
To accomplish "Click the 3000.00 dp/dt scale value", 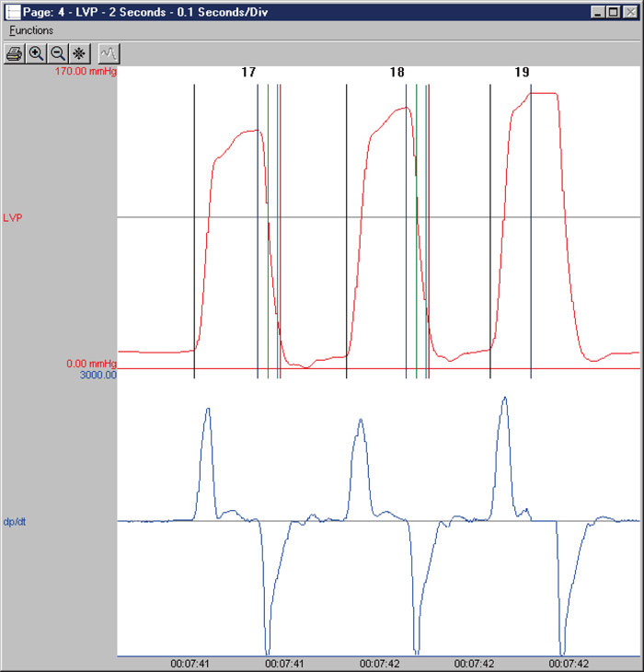I will point(96,376).
